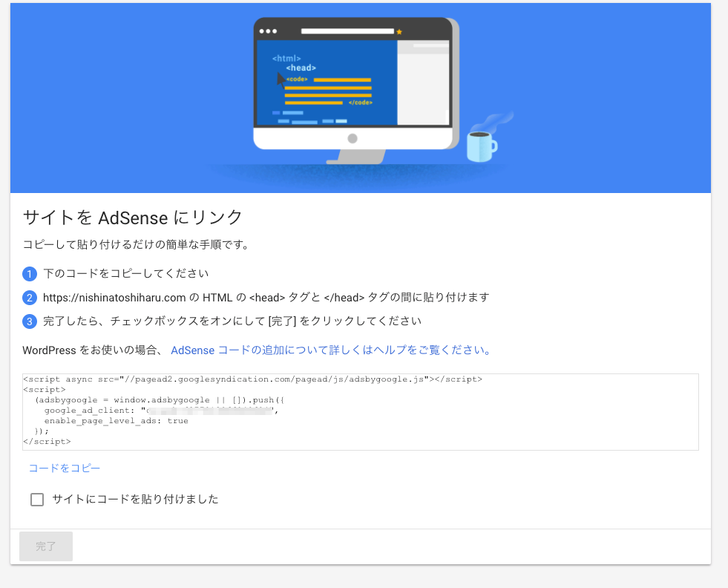
Task: Click the blue step 2 number badge
Action: tap(30, 298)
